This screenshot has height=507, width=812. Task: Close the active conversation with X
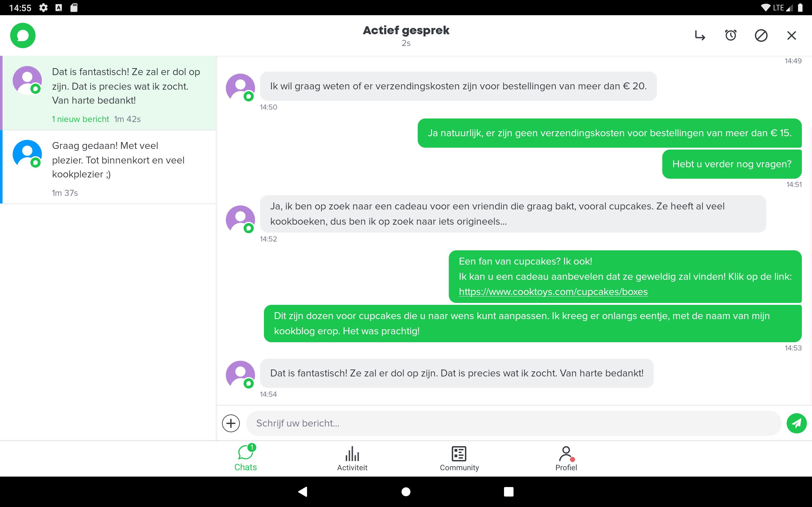click(791, 35)
